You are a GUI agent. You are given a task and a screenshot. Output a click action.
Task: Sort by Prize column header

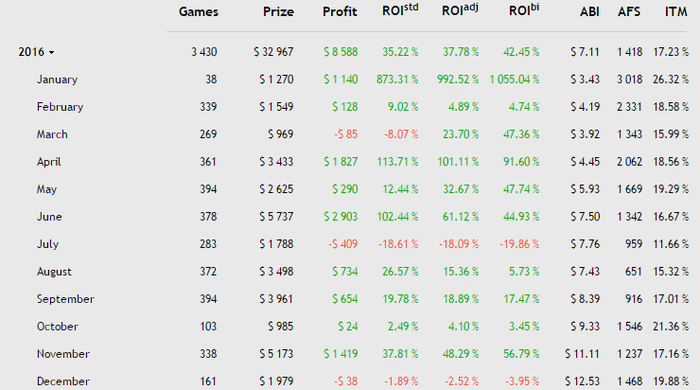(278, 12)
